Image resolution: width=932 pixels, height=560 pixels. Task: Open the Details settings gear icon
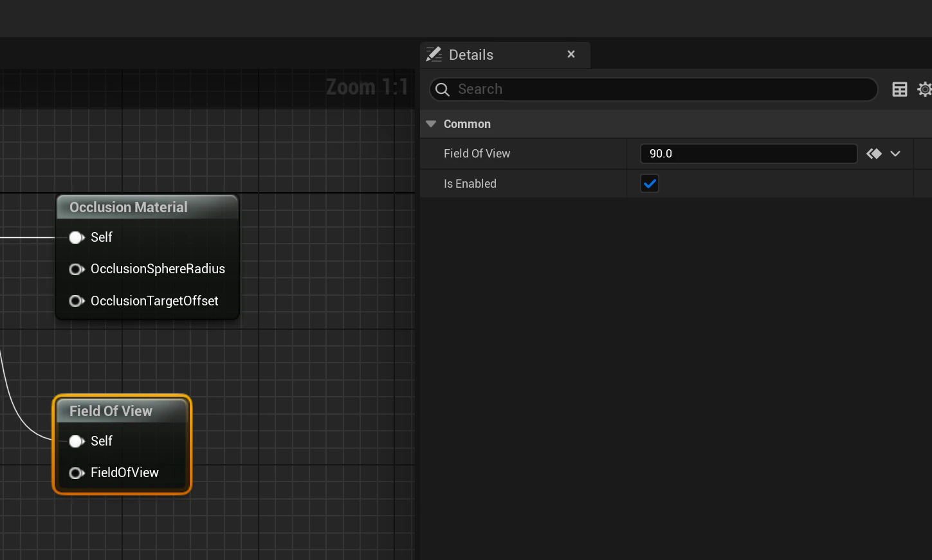pyautogui.click(x=925, y=89)
